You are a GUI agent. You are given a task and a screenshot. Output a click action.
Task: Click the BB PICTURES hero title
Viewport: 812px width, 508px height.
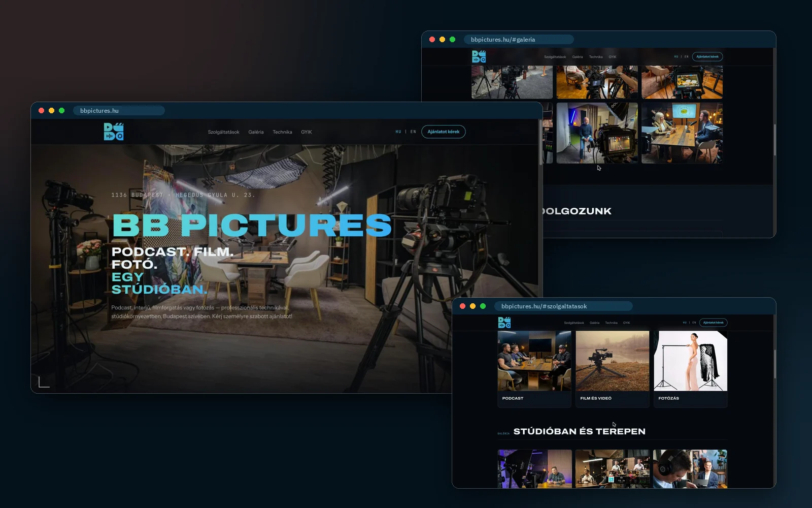(x=252, y=225)
